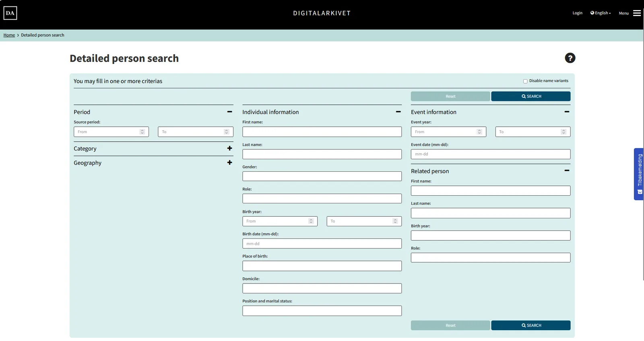Open the hamburger Menu icon
Screen dimensions: 644x341
click(x=637, y=13)
